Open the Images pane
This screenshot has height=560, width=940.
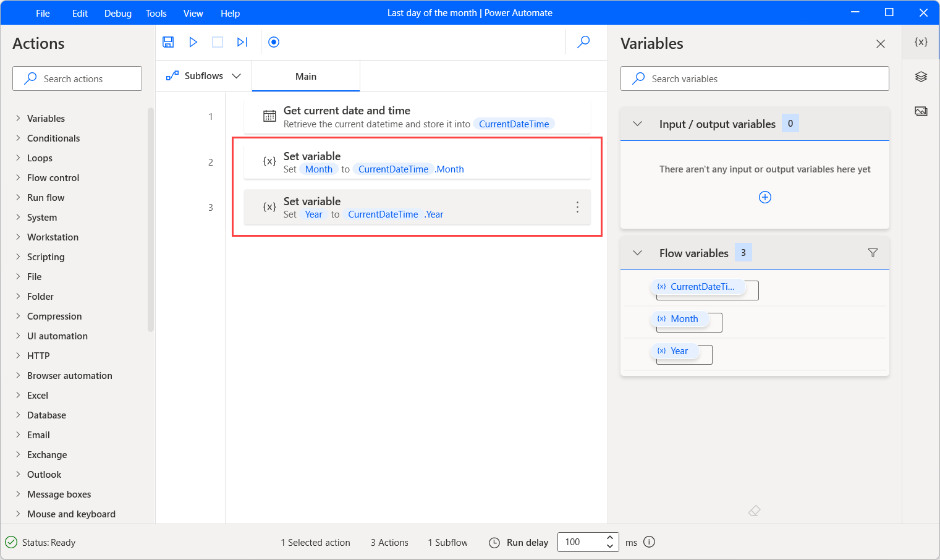(920, 111)
